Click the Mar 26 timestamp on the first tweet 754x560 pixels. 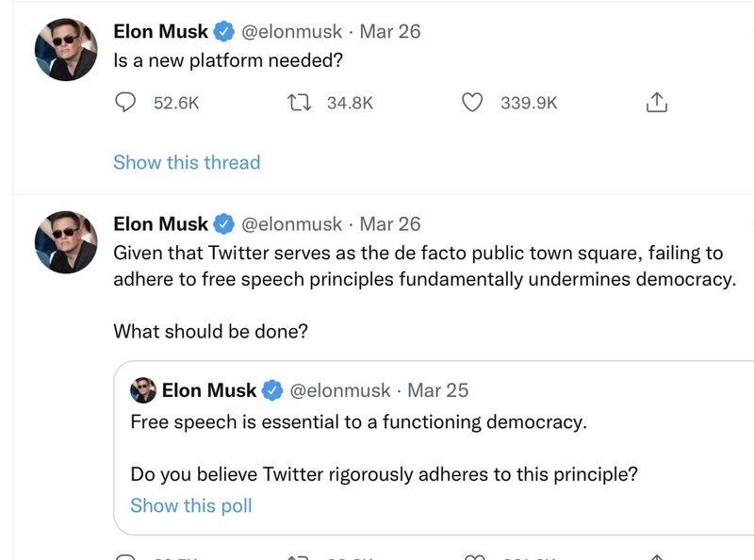click(390, 31)
